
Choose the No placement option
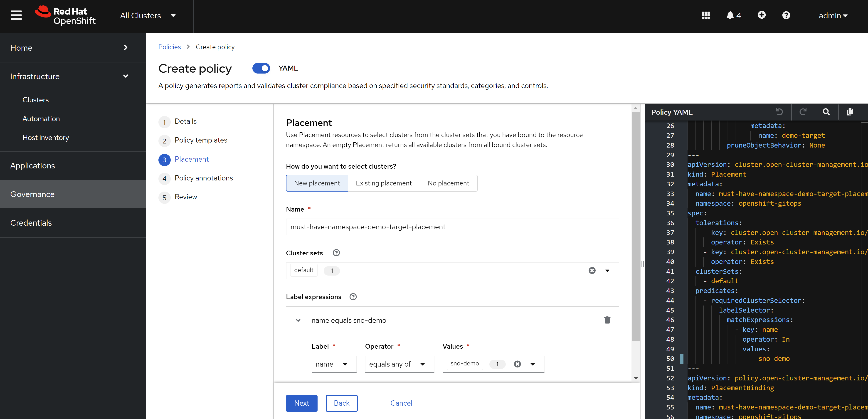448,183
